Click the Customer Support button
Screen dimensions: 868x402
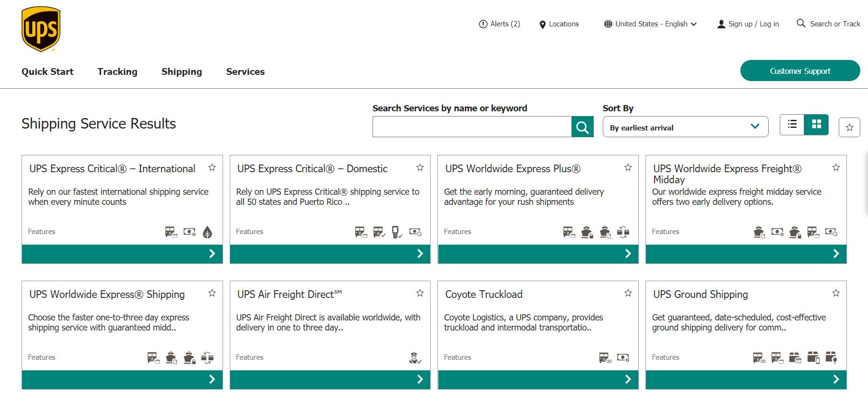point(799,71)
